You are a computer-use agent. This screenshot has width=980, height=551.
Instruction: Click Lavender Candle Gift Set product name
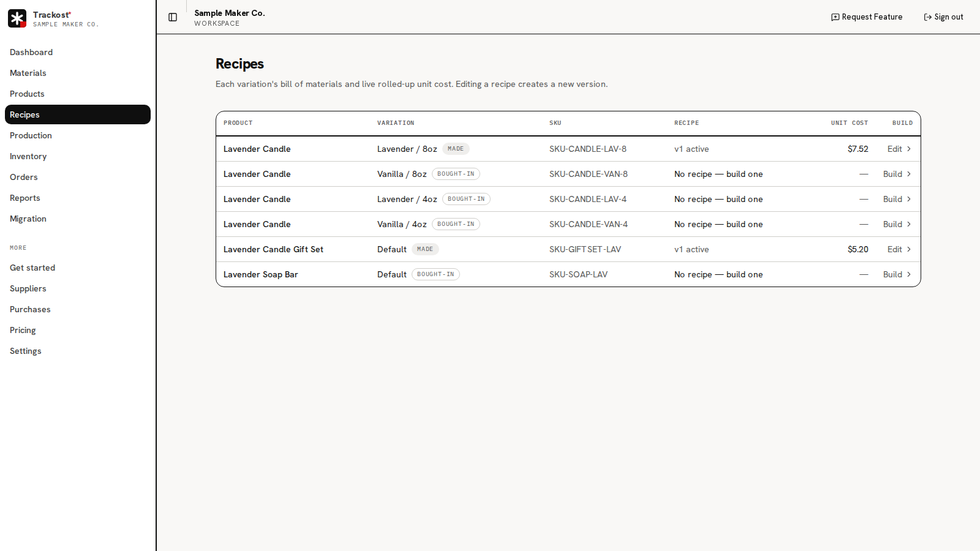(x=273, y=249)
